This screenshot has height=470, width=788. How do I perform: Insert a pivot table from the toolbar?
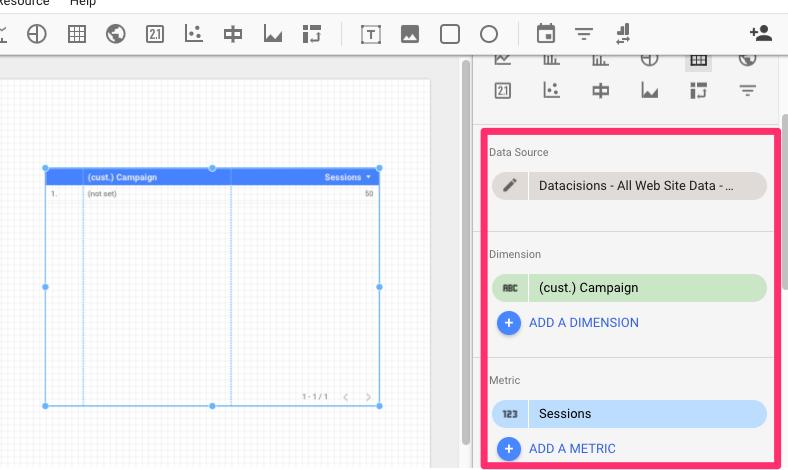tap(312, 34)
